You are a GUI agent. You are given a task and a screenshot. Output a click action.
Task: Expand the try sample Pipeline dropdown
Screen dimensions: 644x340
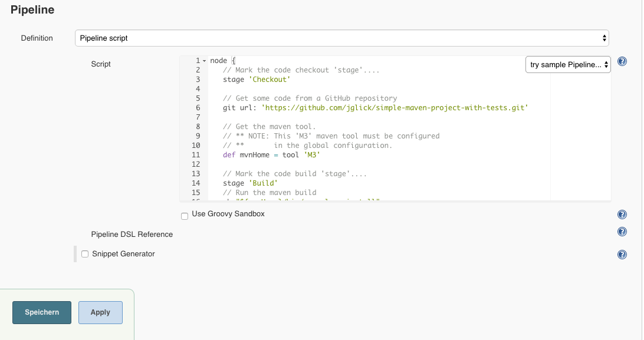[568, 65]
